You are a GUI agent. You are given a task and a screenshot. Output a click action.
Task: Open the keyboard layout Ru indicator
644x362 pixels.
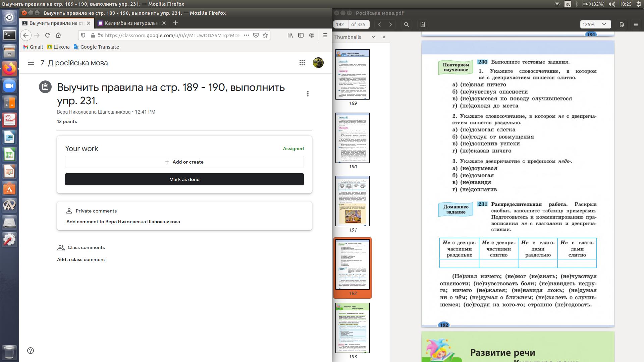click(568, 4)
